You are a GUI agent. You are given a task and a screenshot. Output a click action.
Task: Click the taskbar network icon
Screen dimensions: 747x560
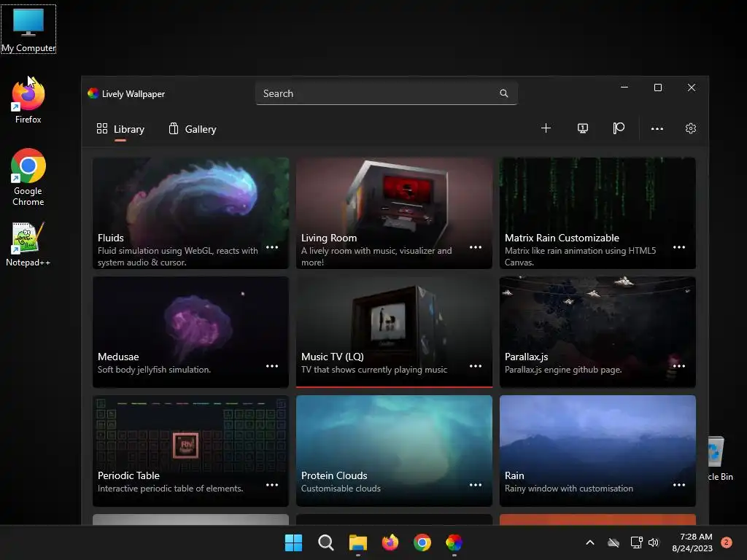pyautogui.click(x=636, y=542)
